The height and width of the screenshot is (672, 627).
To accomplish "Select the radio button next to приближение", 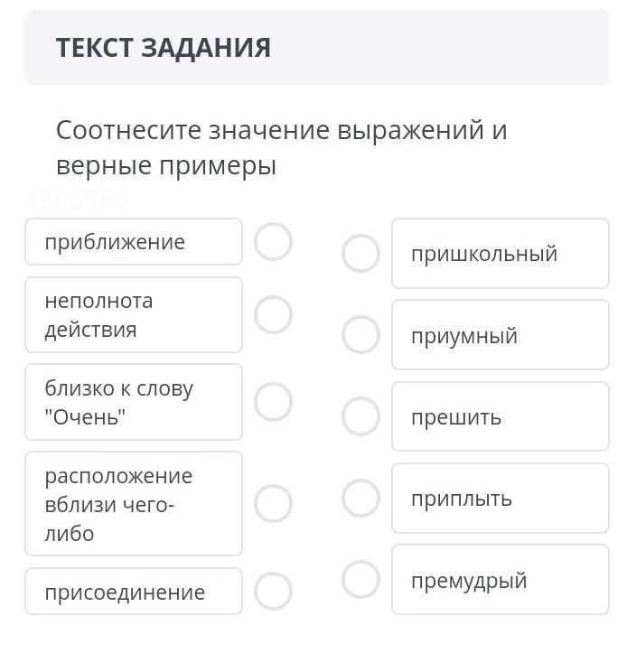I will [273, 242].
